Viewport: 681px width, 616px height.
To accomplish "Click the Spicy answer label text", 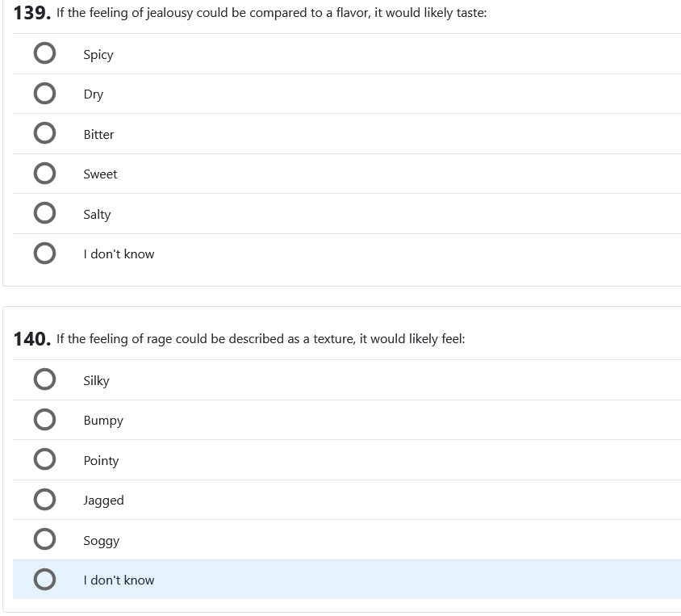I will 98,54.
